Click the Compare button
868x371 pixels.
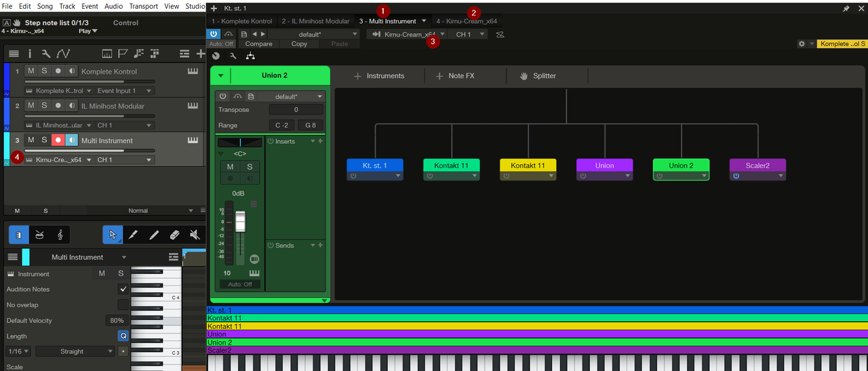coord(258,43)
